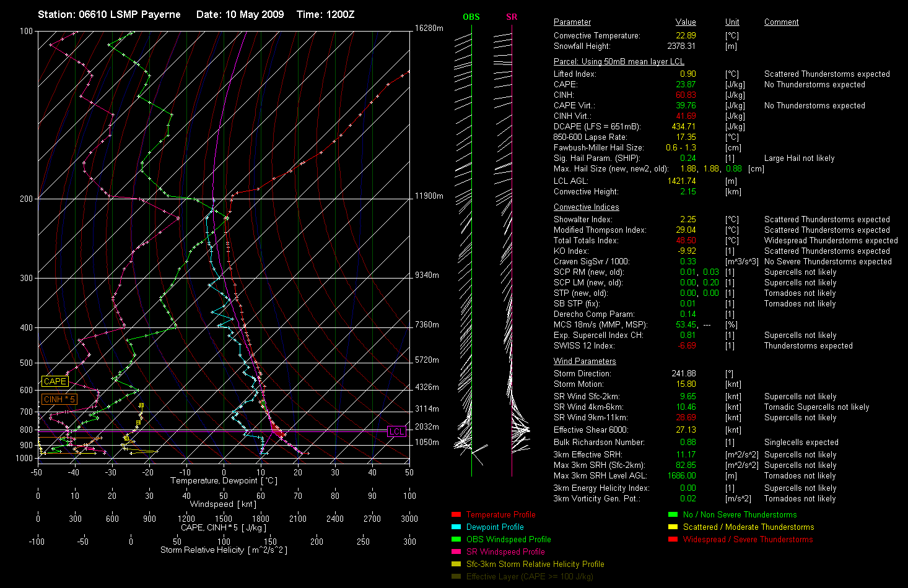Image resolution: width=908 pixels, height=588 pixels.
Task: Click the orange CINH * 5 label box
Action: tap(59, 399)
